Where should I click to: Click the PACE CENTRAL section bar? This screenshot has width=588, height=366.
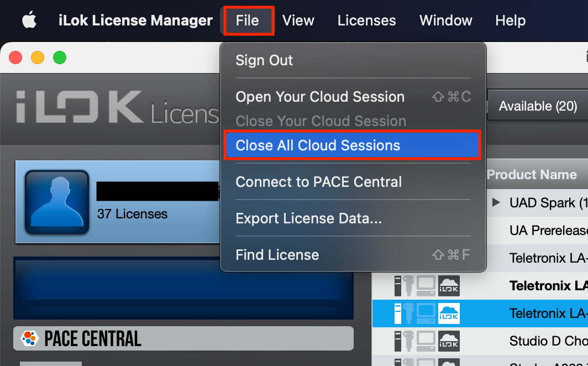point(183,339)
